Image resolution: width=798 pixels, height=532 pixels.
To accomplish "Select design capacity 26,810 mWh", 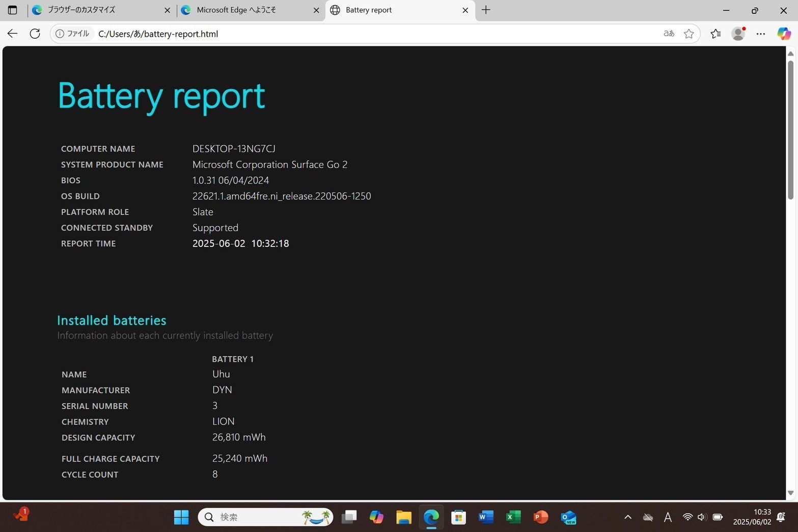I will (239, 437).
